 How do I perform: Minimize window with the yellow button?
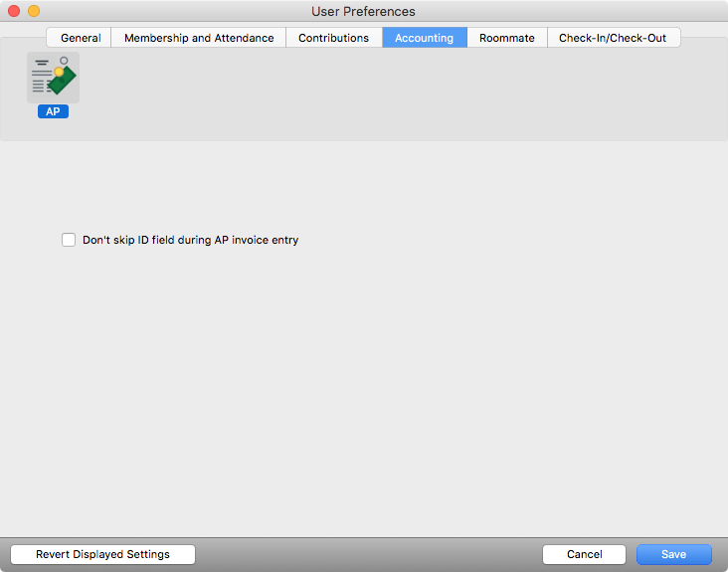click(34, 11)
